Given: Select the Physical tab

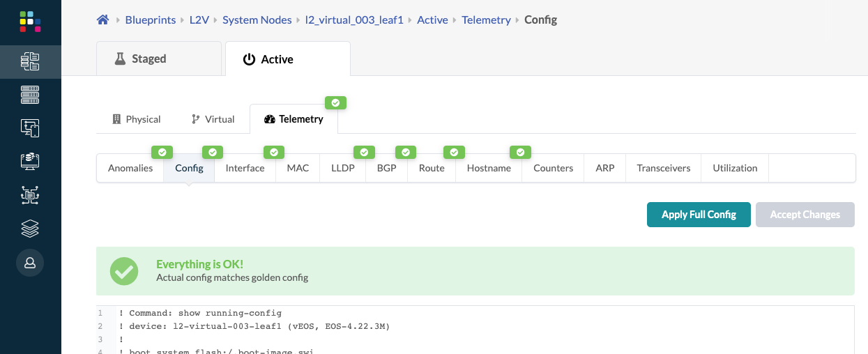Looking at the screenshot, I should (x=137, y=119).
